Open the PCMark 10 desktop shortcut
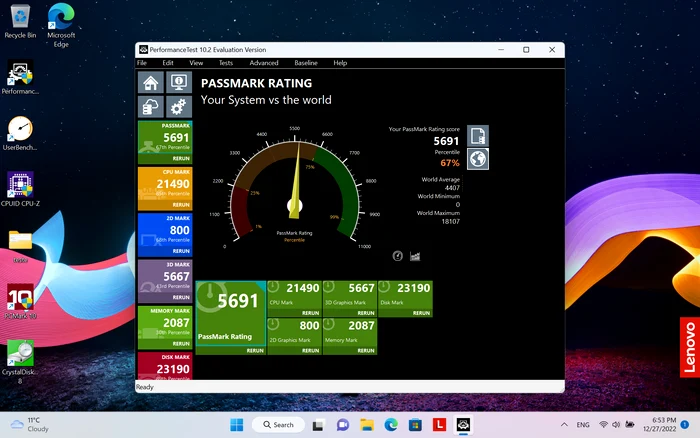The width and height of the screenshot is (700, 438). pyautogui.click(x=20, y=301)
